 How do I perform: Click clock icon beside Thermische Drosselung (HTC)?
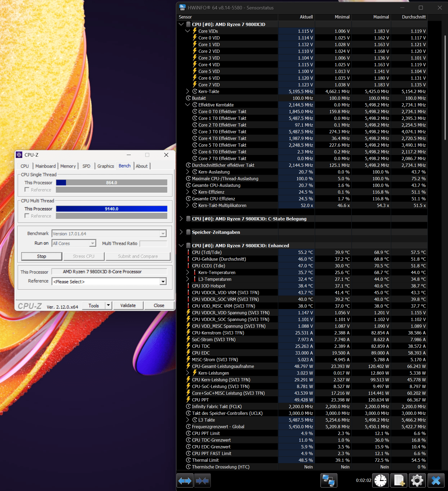click(x=188, y=467)
